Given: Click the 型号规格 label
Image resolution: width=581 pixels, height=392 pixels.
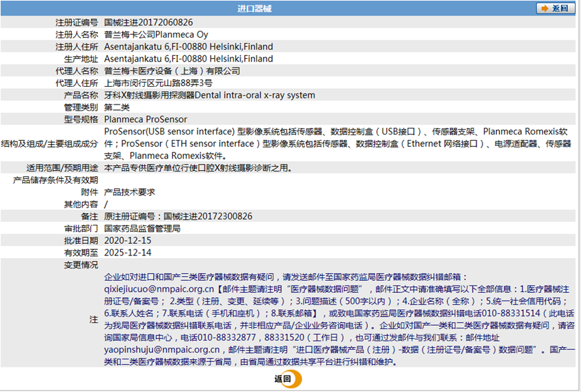Looking at the screenshot, I should [81, 120].
